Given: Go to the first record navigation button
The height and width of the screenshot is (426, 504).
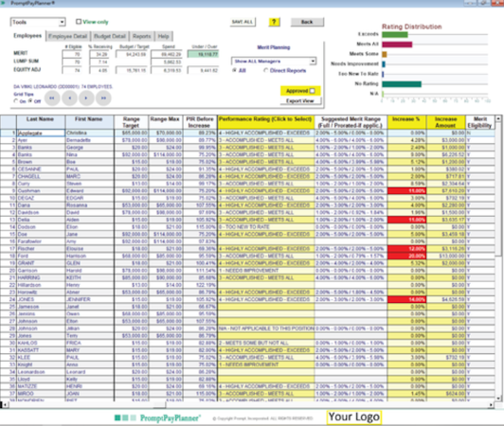Looking at the screenshot, I should tap(52, 98).
